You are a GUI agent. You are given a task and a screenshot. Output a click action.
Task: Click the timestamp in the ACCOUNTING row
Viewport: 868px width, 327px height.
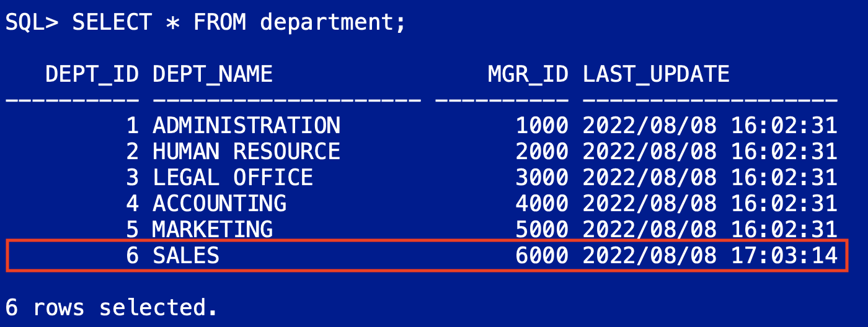pyautogui.click(x=710, y=203)
